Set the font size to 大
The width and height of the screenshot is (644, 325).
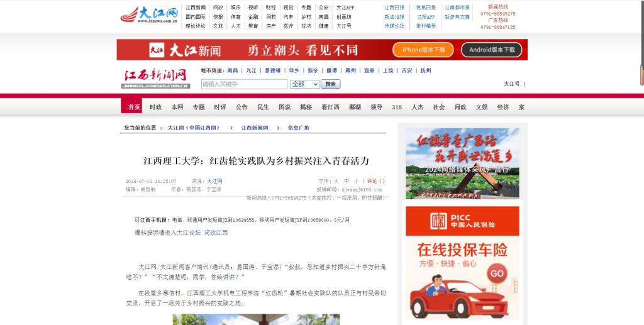point(336,181)
